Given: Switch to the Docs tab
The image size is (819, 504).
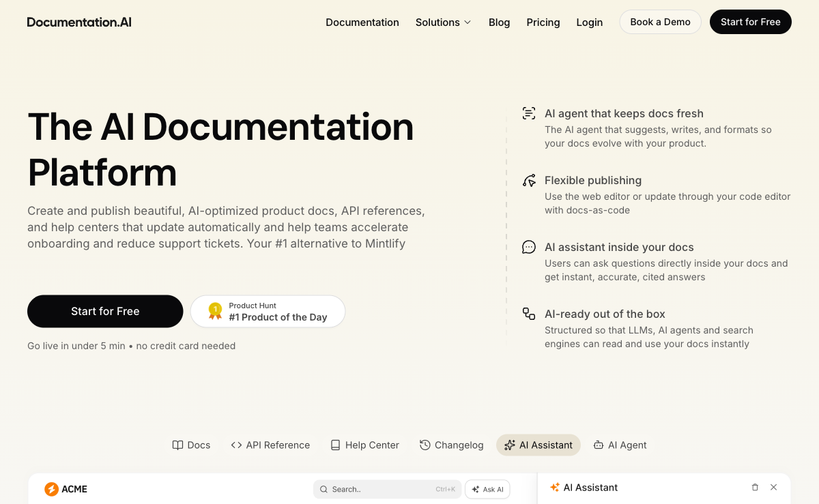Looking at the screenshot, I should pyautogui.click(x=191, y=445).
